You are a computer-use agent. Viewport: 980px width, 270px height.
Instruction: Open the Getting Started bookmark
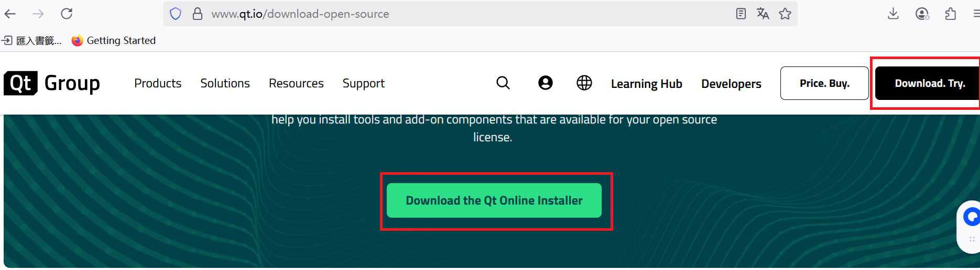(x=114, y=40)
